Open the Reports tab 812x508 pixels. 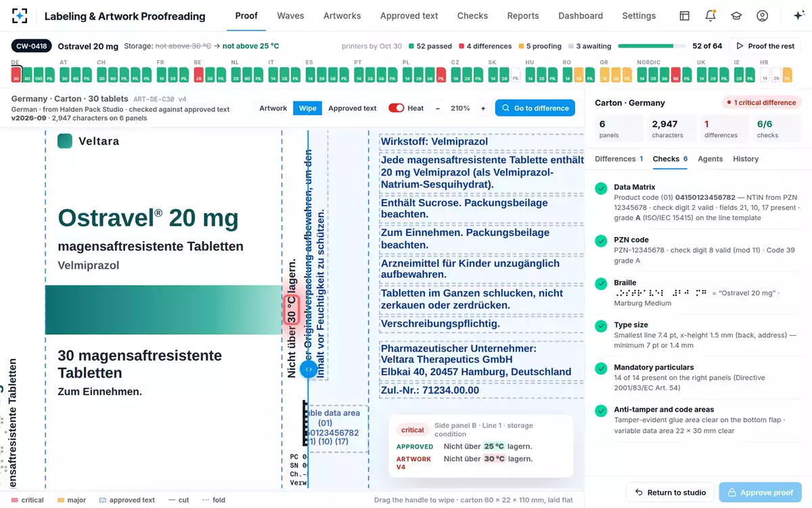pos(523,16)
